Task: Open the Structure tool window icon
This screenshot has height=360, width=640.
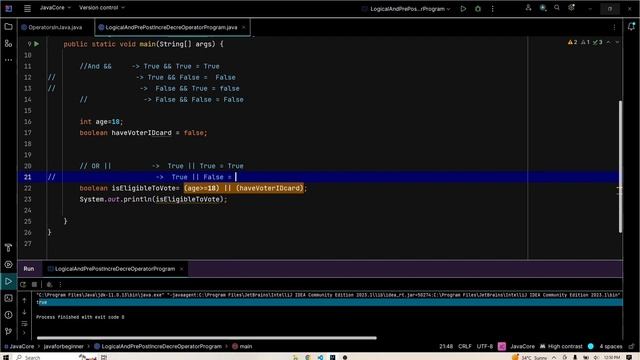Action: [8, 43]
